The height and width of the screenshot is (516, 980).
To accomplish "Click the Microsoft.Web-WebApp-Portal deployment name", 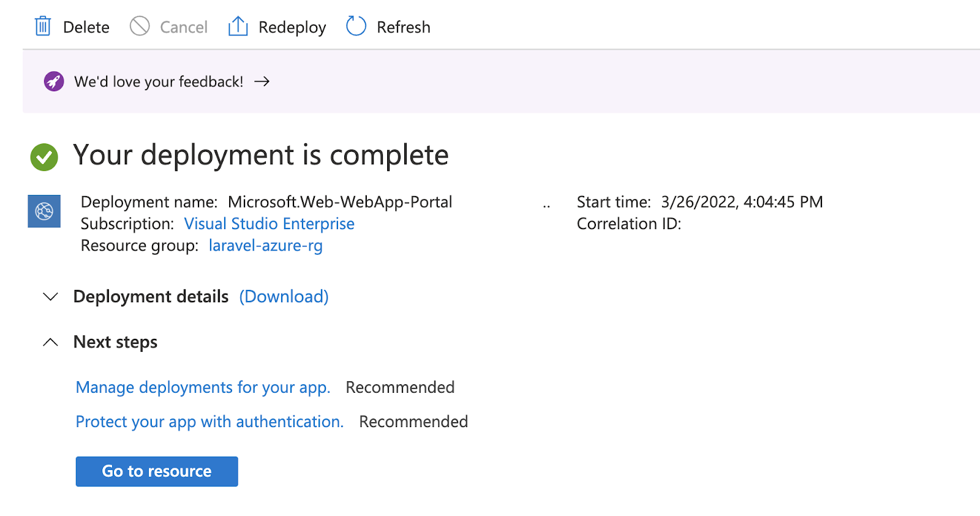I will click(x=340, y=202).
